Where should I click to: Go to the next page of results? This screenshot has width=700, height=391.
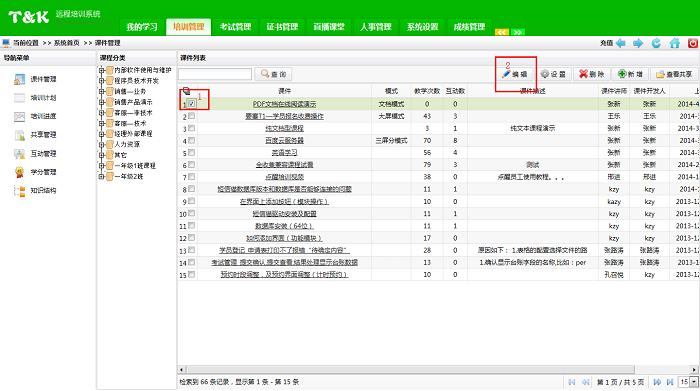click(x=657, y=382)
